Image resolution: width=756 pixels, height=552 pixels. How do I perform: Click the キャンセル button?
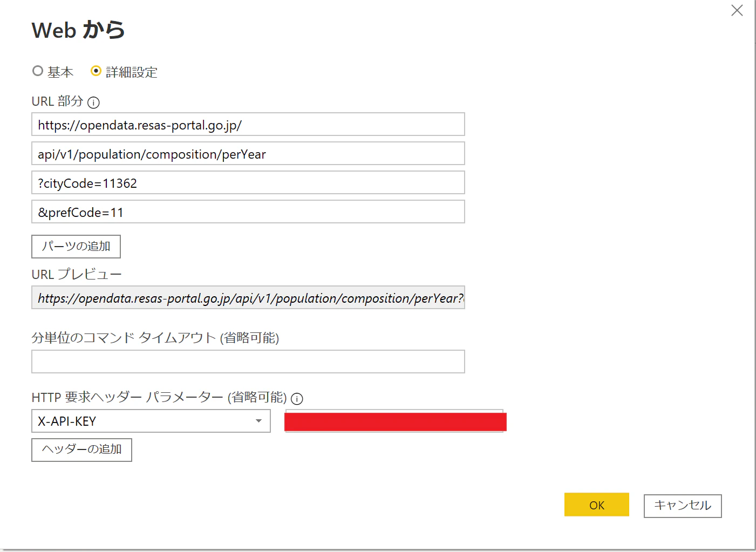(x=683, y=506)
